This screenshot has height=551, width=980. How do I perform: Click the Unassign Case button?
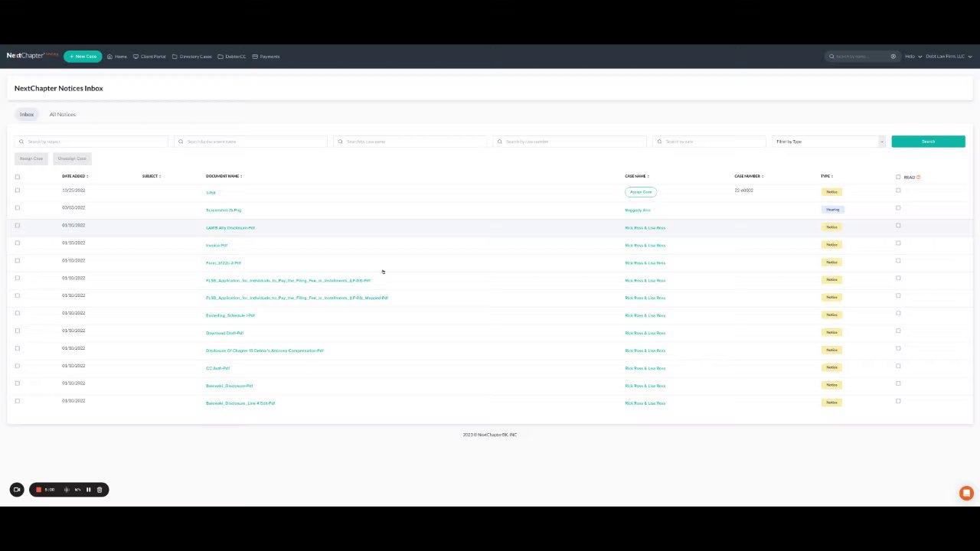pos(72,158)
